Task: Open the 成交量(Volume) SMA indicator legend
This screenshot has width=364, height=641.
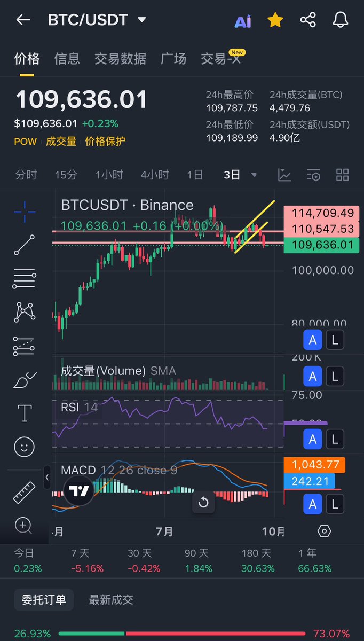Action: (118, 371)
